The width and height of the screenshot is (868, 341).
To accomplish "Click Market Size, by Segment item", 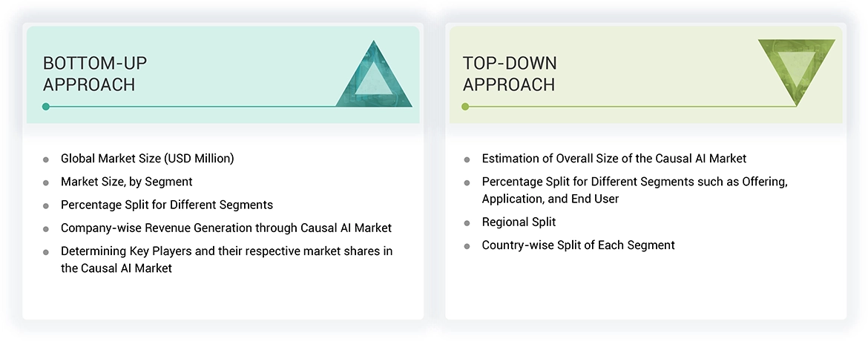I will [x=127, y=182].
